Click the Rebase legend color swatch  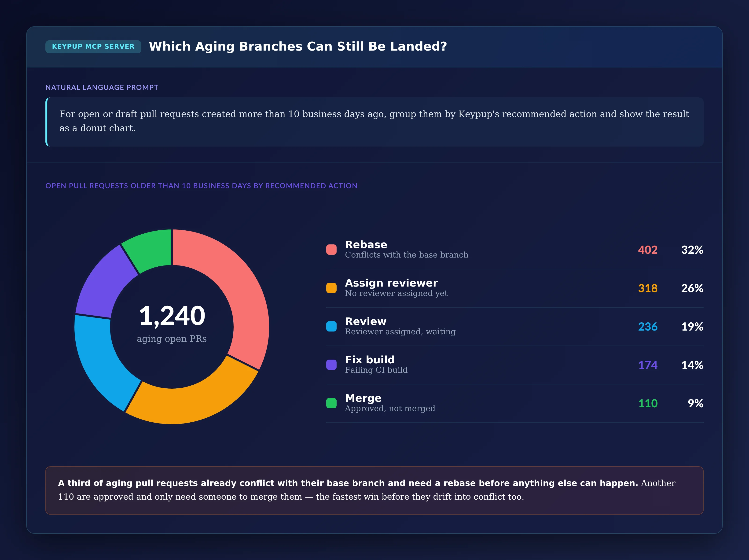click(331, 250)
